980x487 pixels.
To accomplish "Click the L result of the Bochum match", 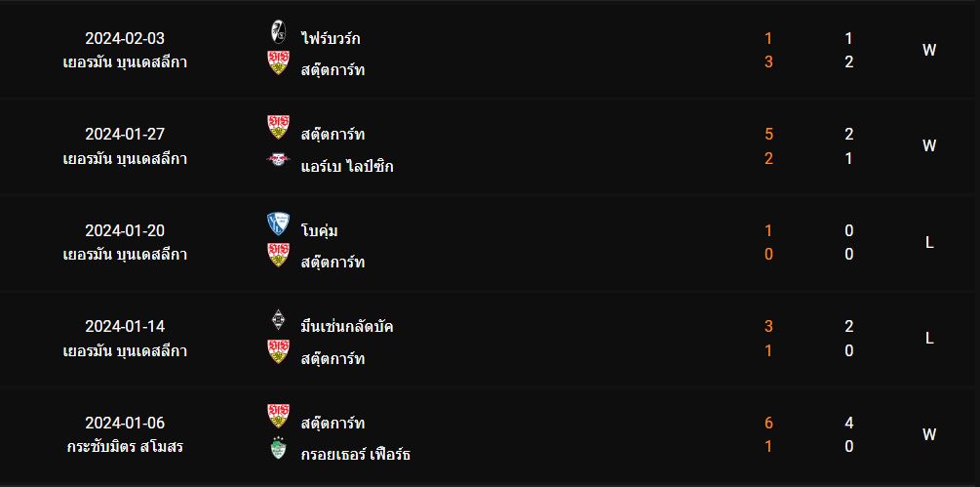I will click(x=929, y=243).
